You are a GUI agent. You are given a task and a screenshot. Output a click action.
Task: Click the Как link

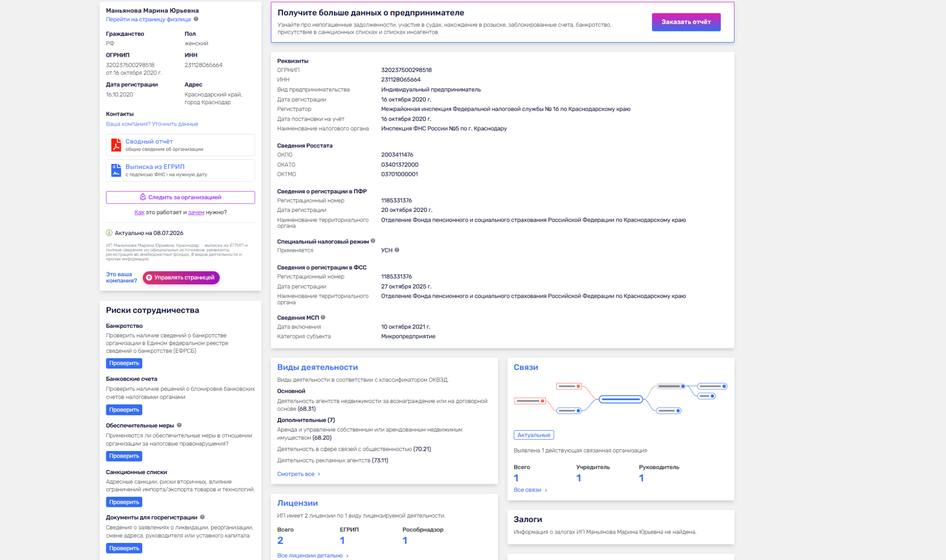[x=139, y=212]
